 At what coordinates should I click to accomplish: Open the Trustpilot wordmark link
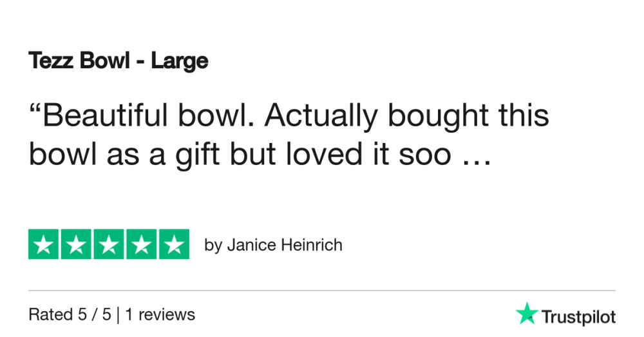(x=578, y=317)
